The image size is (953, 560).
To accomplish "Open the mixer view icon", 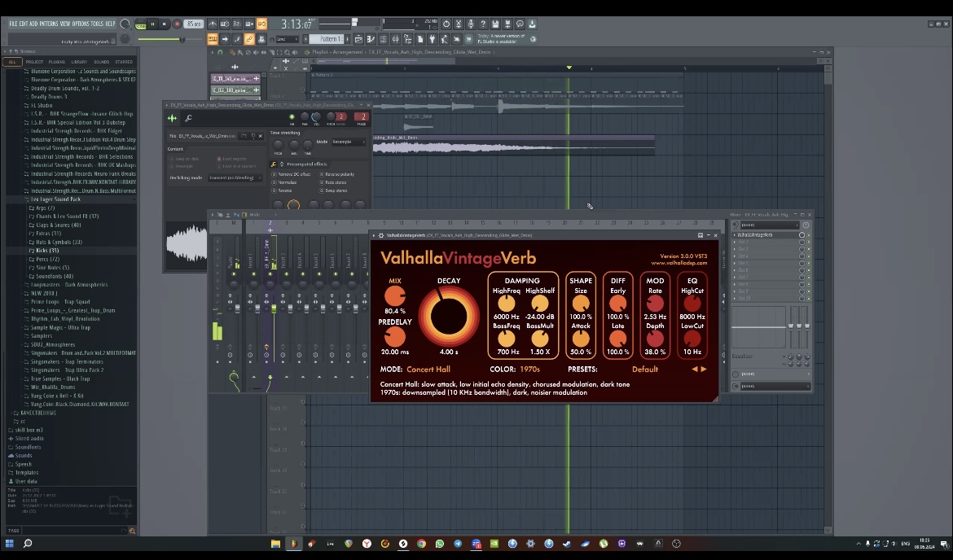I will [x=395, y=39].
